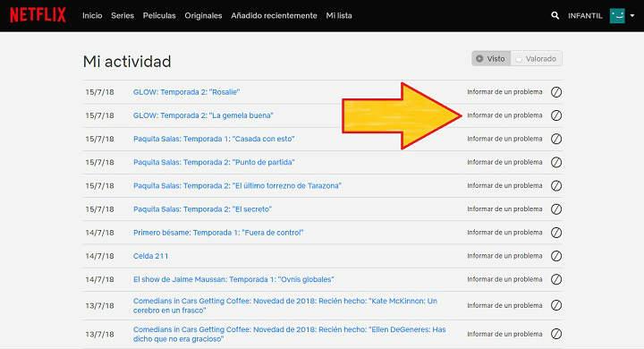This screenshot has width=644, height=349.
Task: Open "El último torrezno de Tarazona" episode
Action: point(237,186)
